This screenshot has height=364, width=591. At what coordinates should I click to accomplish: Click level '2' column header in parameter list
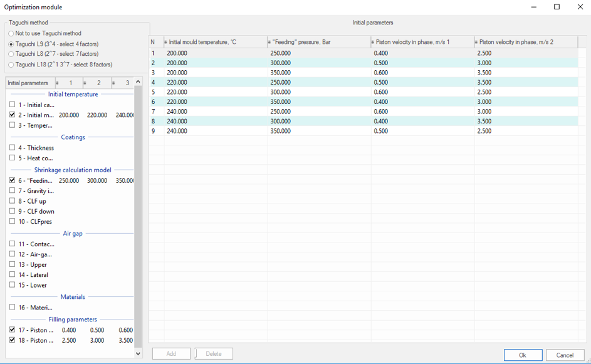[97, 83]
